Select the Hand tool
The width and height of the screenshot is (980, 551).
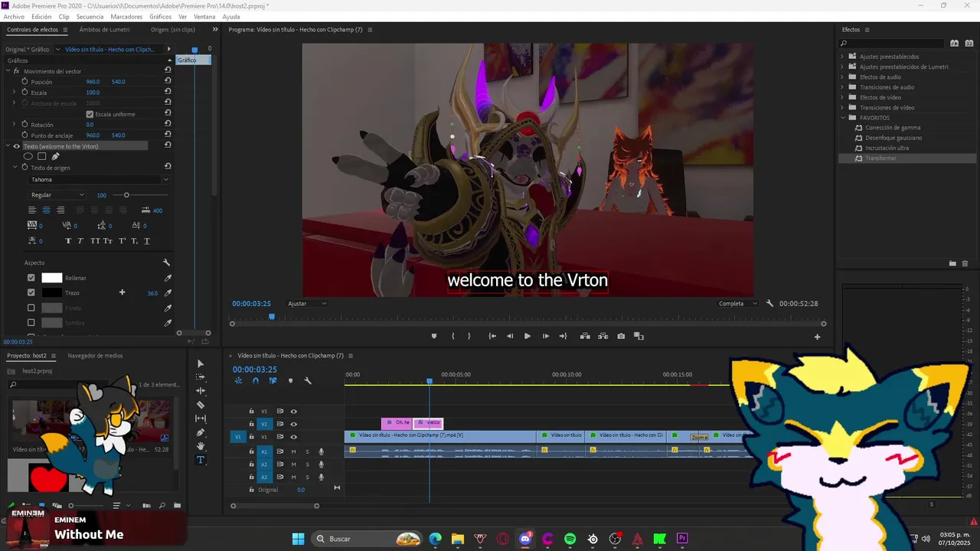point(201,446)
